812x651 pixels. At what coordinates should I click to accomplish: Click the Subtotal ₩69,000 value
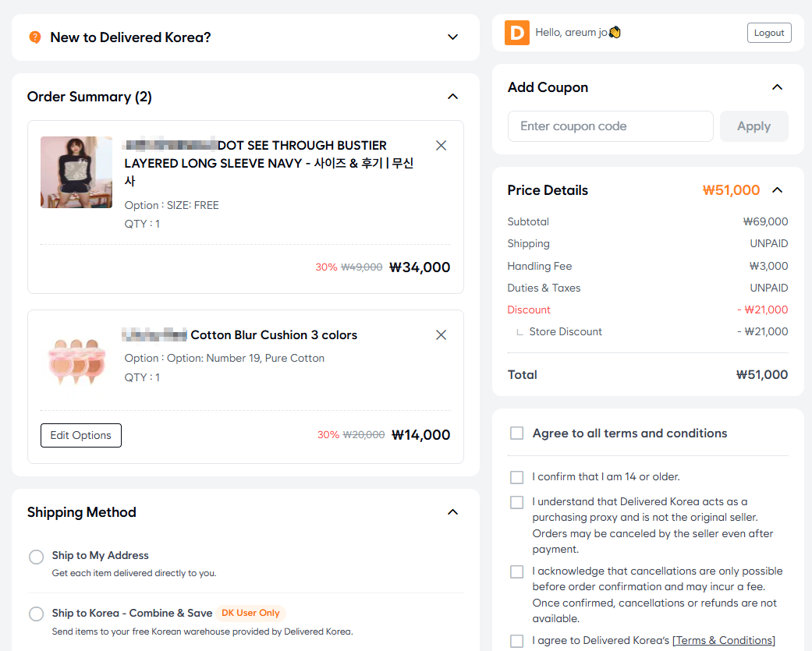765,221
